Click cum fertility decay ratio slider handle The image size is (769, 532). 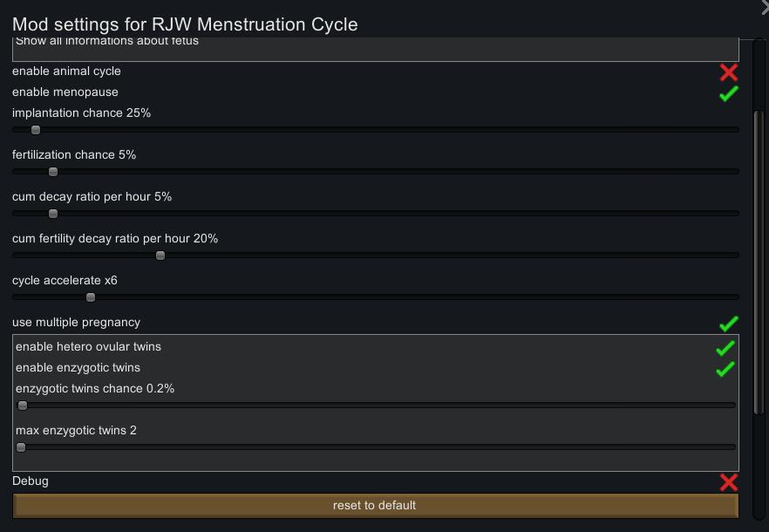(160, 256)
